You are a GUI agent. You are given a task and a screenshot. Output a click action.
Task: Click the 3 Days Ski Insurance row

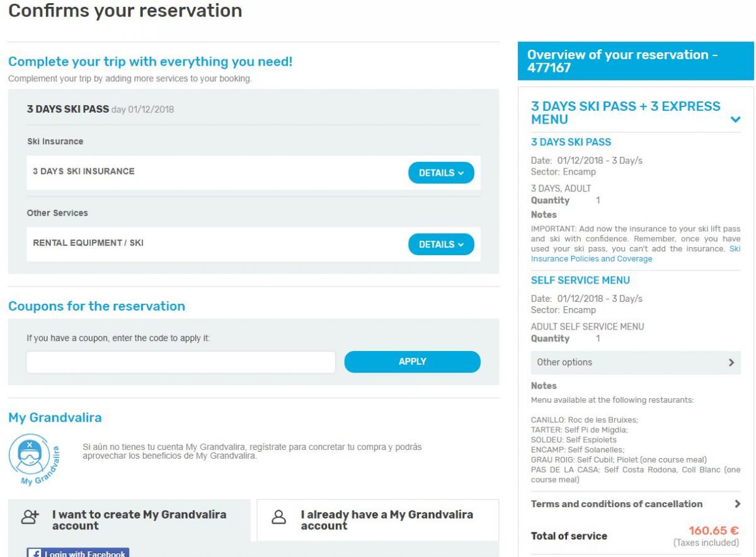point(253,173)
